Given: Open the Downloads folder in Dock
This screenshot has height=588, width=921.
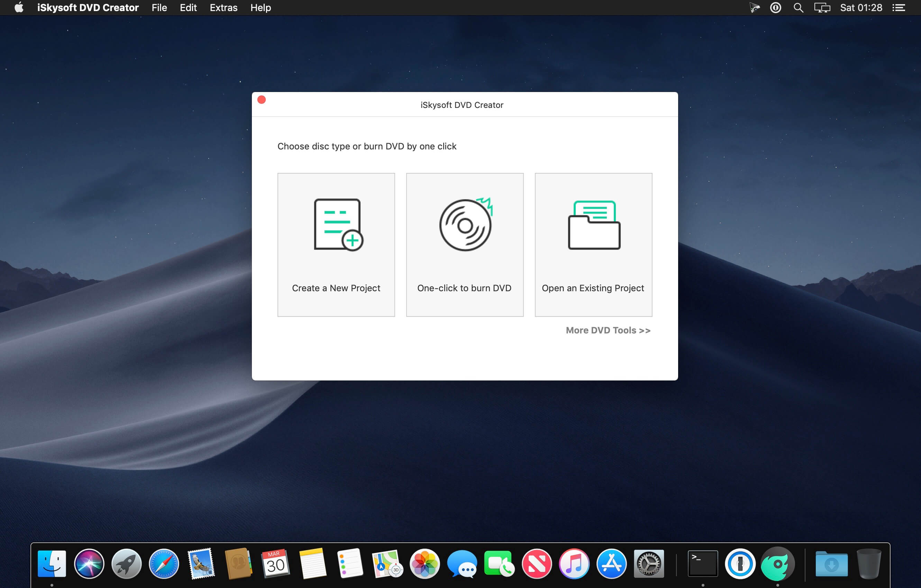Looking at the screenshot, I should 831,563.
